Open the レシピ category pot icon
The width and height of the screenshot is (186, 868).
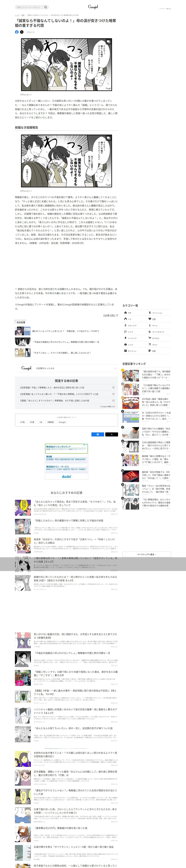(126, 344)
